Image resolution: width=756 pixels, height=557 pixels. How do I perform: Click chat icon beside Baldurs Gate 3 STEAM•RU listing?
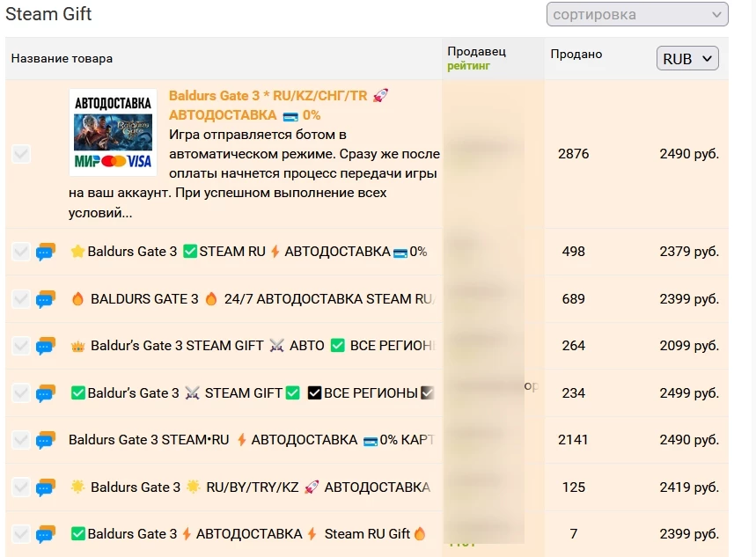coord(46,440)
